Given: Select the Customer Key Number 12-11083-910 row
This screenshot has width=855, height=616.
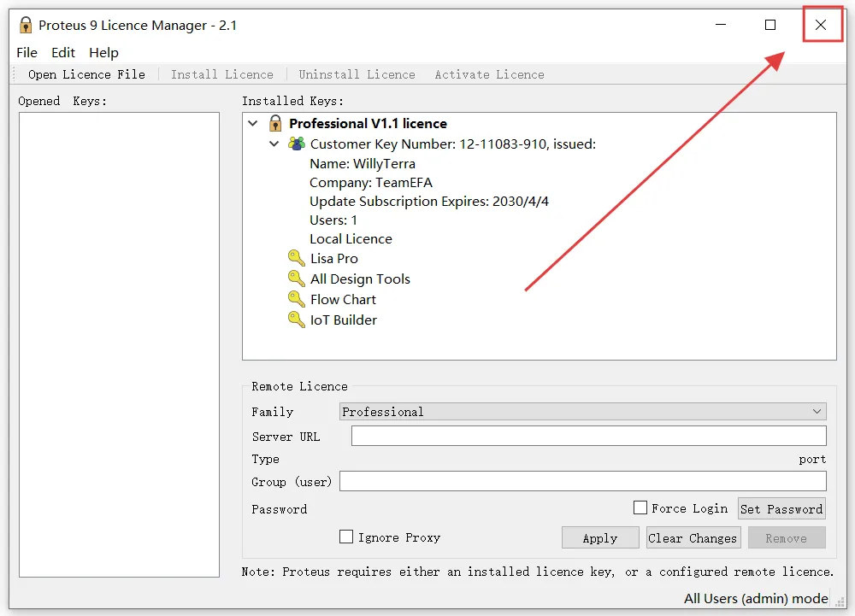Looking at the screenshot, I should coord(452,144).
